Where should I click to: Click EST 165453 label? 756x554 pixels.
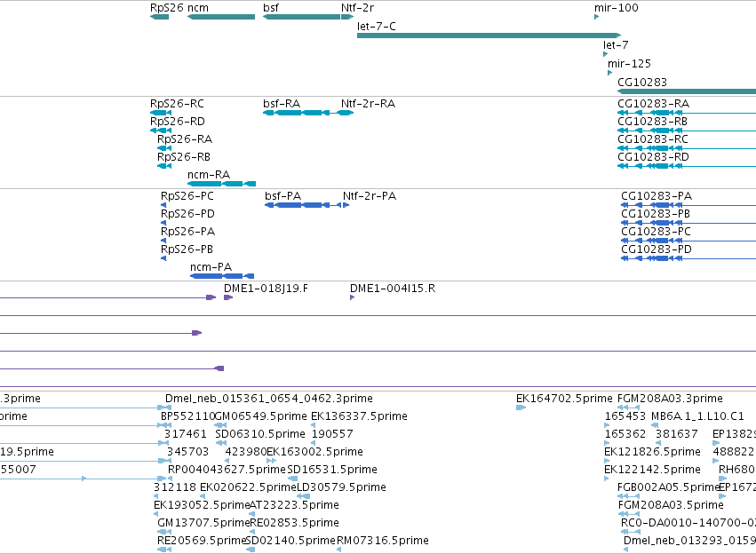pyautogui.click(x=625, y=416)
